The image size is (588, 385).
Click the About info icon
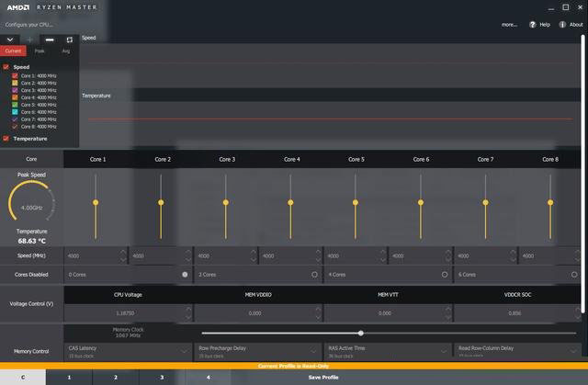[562, 25]
